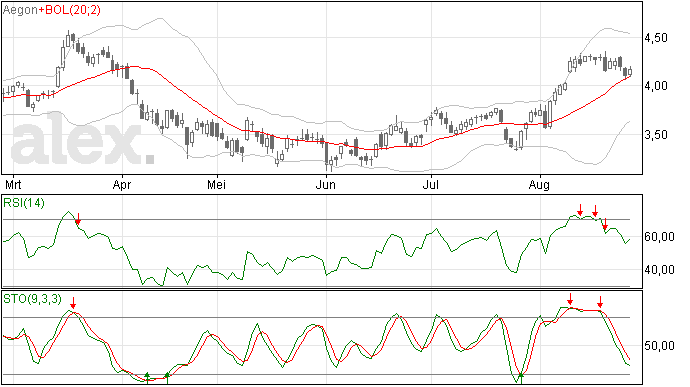Click the 50,00 stochastic axis value
This screenshot has height=387, width=690.
[x=659, y=346]
